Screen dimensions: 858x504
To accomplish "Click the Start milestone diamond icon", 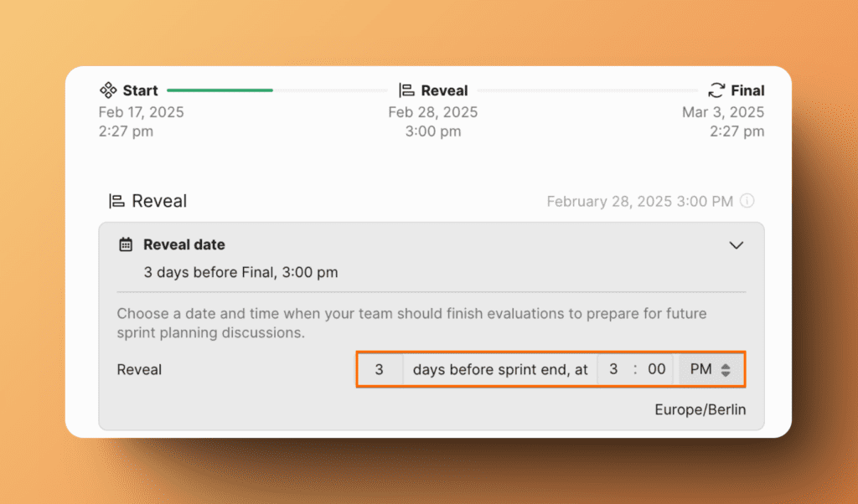I will point(108,90).
